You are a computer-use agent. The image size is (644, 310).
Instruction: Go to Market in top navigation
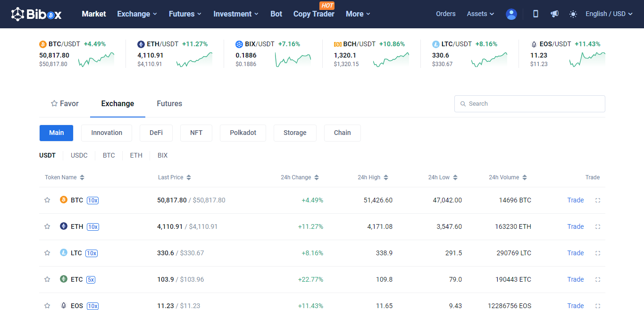pyautogui.click(x=94, y=14)
